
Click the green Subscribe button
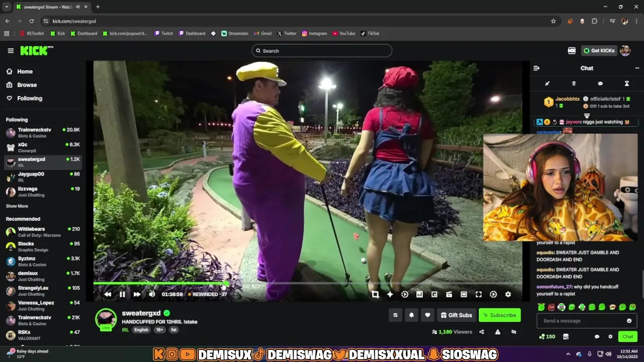point(500,315)
